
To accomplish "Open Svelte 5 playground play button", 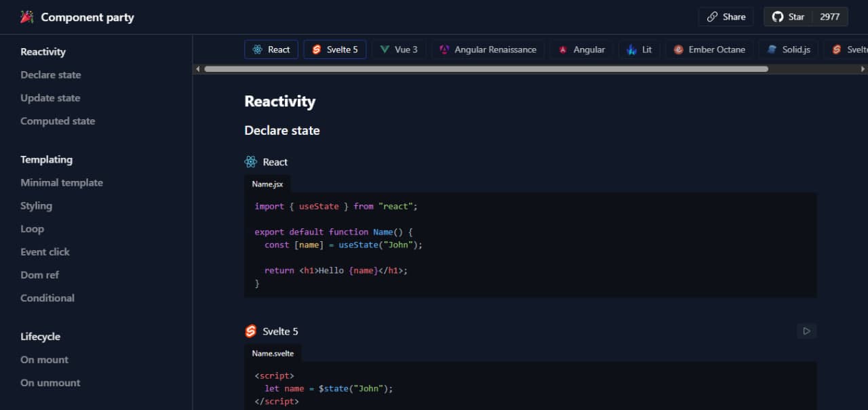I will point(806,331).
